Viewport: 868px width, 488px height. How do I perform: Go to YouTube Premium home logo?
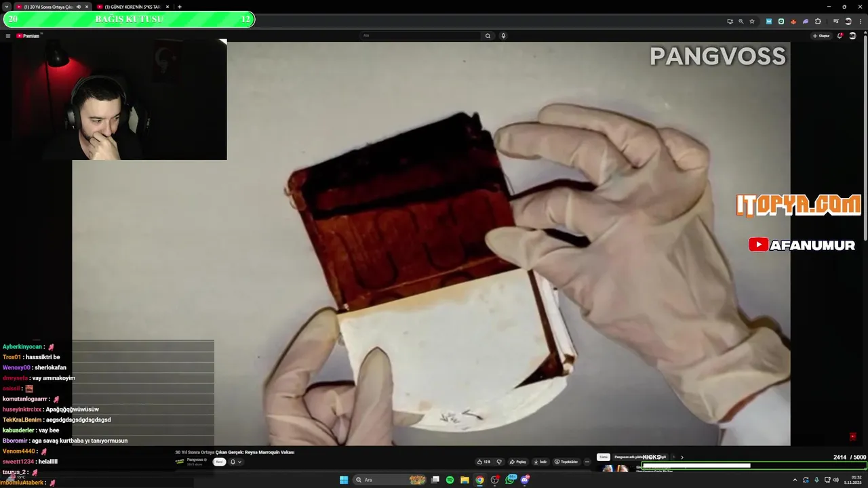(x=28, y=36)
